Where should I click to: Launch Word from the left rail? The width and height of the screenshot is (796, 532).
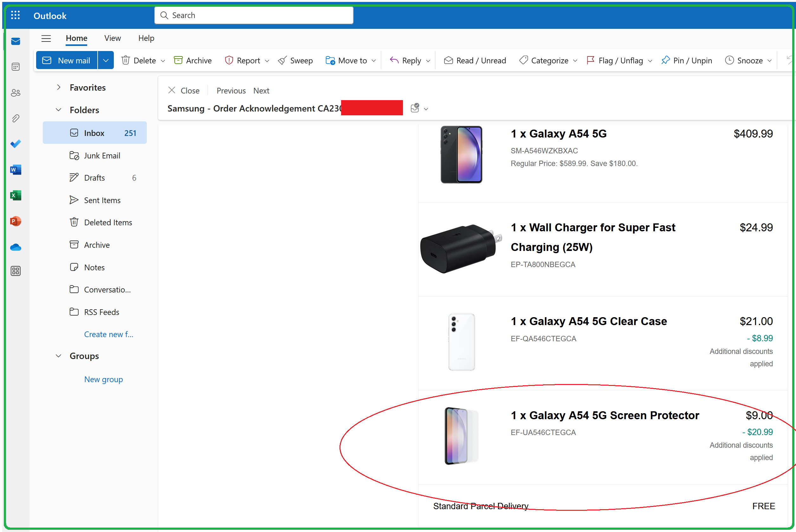[16, 170]
